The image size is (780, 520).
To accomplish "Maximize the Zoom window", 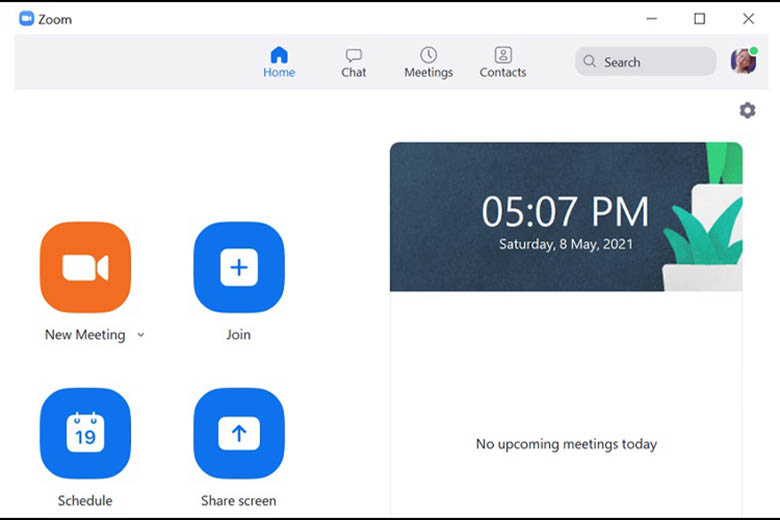I will 699,19.
